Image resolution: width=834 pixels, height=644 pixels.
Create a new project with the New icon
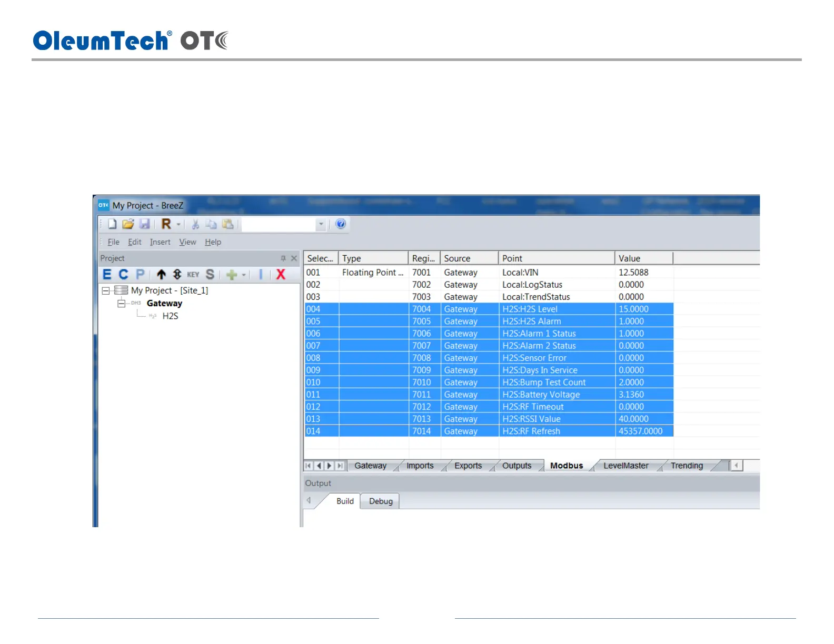point(112,224)
